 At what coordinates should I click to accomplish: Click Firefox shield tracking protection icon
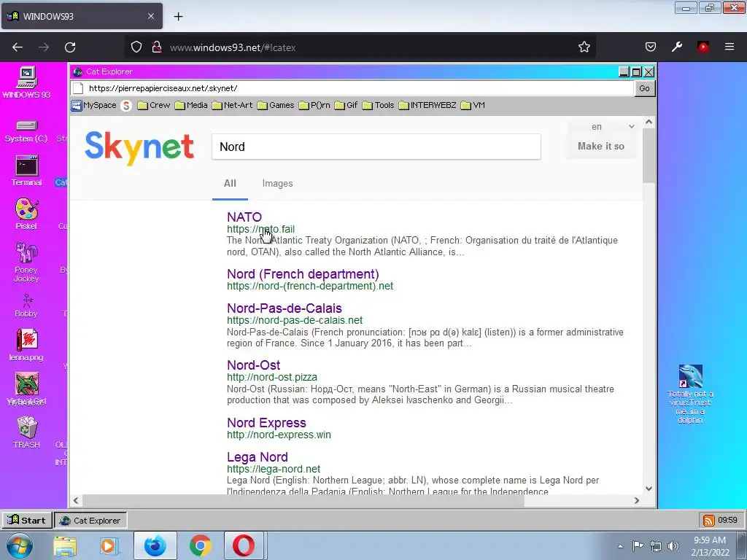[x=136, y=47]
